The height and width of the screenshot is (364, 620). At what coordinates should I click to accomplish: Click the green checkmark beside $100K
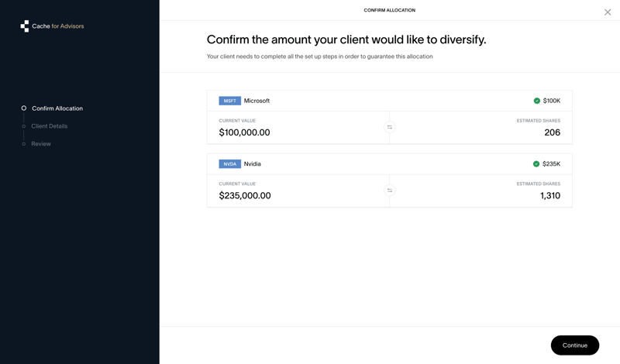click(536, 101)
